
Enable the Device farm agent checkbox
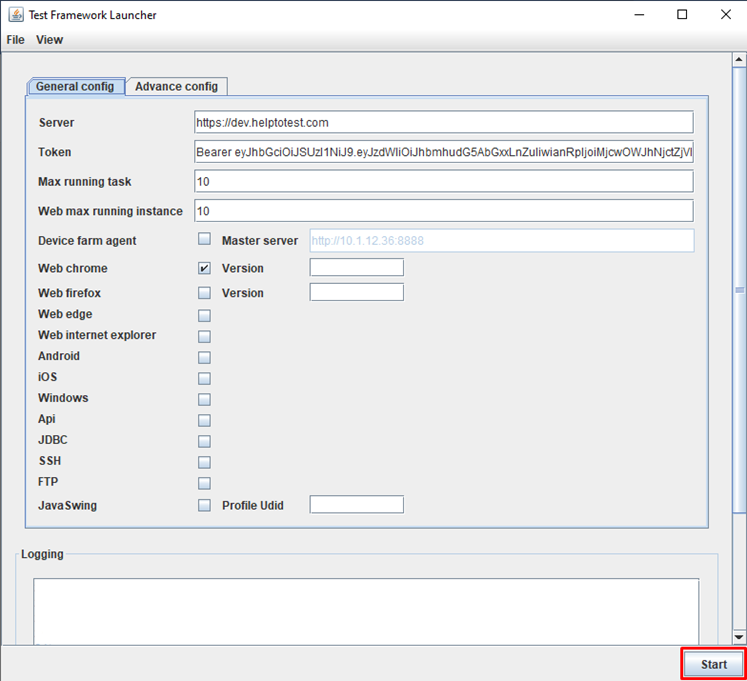[x=204, y=240]
